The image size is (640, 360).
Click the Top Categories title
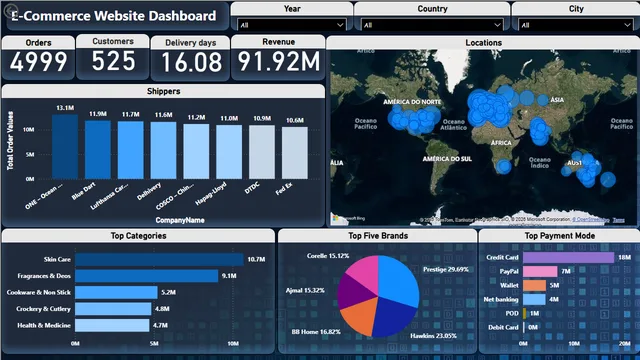click(x=138, y=236)
